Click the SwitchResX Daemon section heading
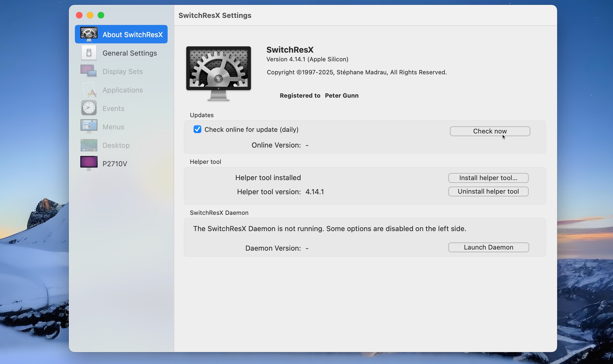The width and height of the screenshot is (613, 364). click(x=219, y=213)
